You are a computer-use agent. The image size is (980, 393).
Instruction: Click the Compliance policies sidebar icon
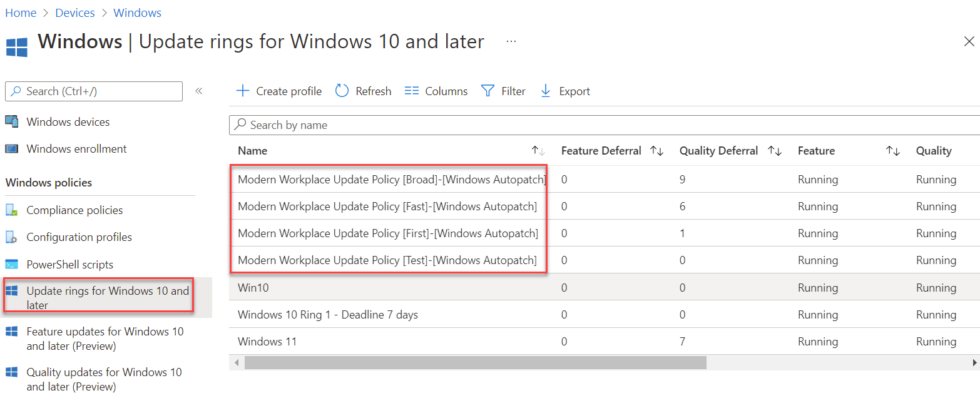[x=12, y=211]
